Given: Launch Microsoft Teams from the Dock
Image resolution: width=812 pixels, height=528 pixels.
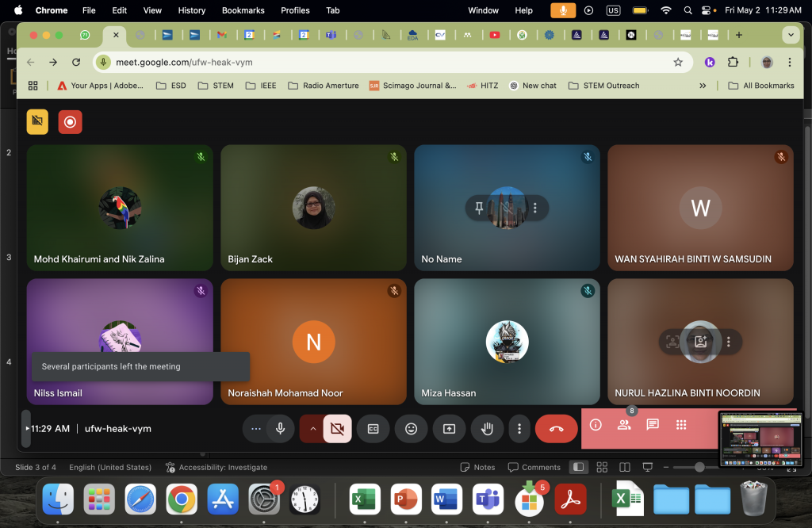Looking at the screenshot, I should click(488, 499).
